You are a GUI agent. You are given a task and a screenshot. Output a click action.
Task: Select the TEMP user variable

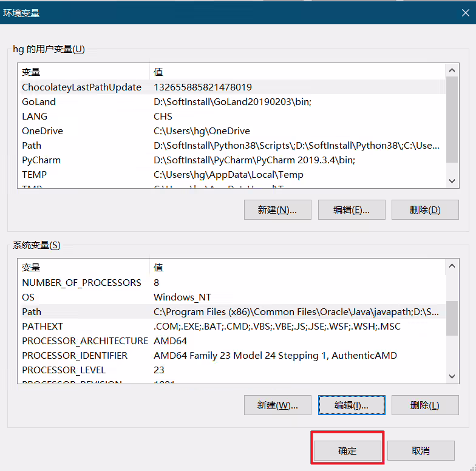tap(232, 175)
